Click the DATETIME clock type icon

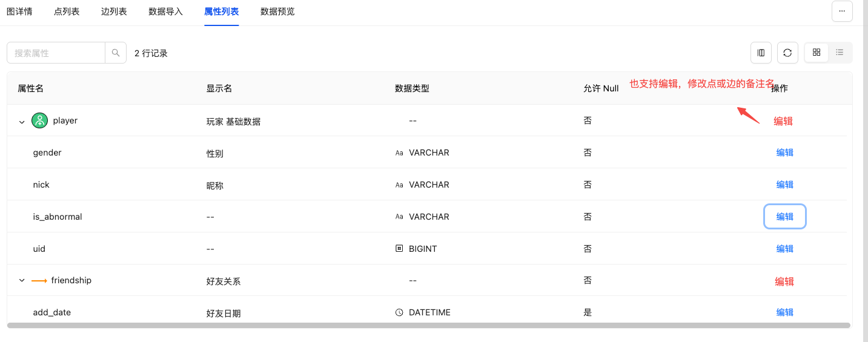(399, 312)
